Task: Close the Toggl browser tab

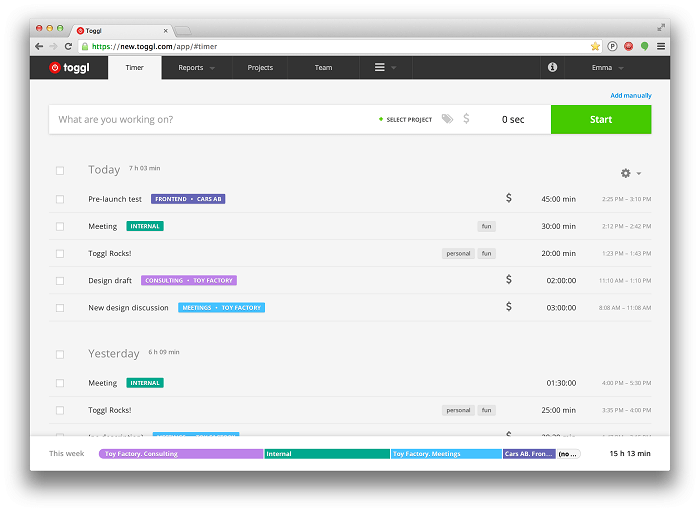Action: 166,31
